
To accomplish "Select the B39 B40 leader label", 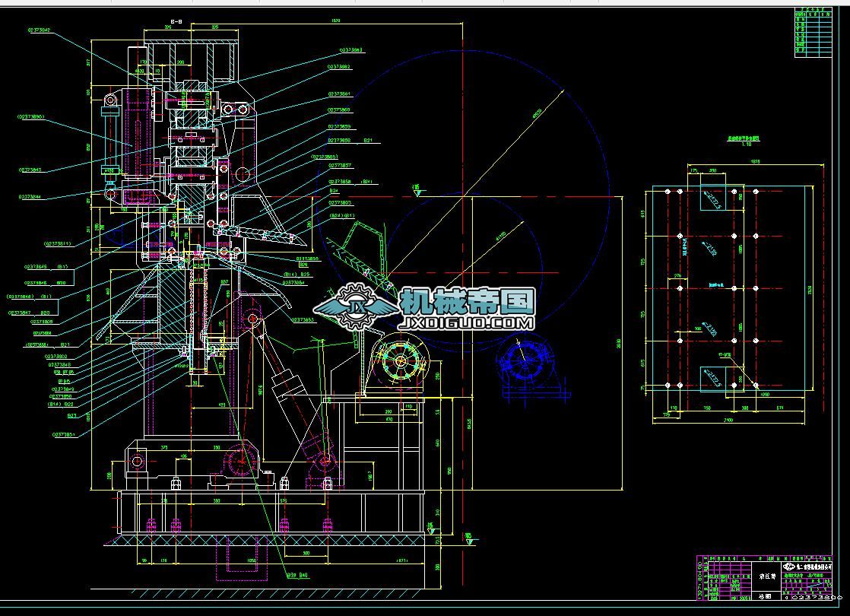I will 297,576.
